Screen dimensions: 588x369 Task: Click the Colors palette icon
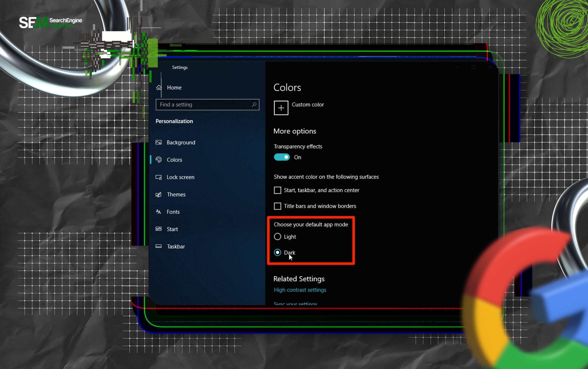click(x=158, y=160)
